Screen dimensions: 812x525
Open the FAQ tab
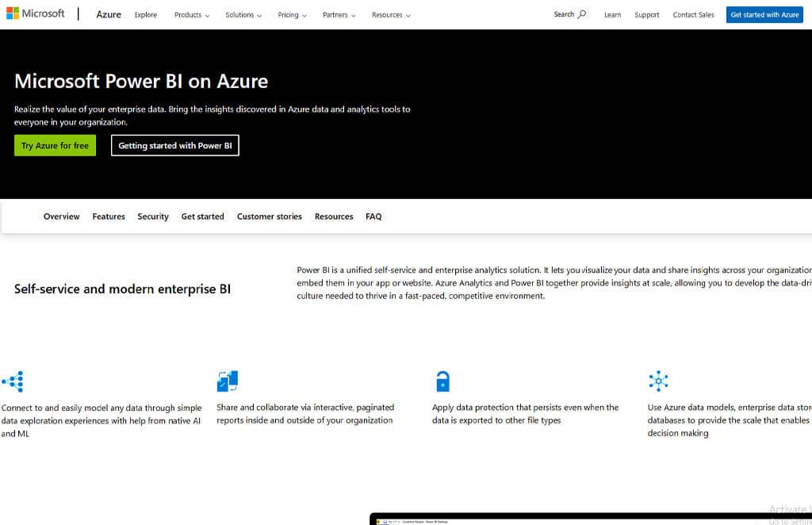(373, 217)
